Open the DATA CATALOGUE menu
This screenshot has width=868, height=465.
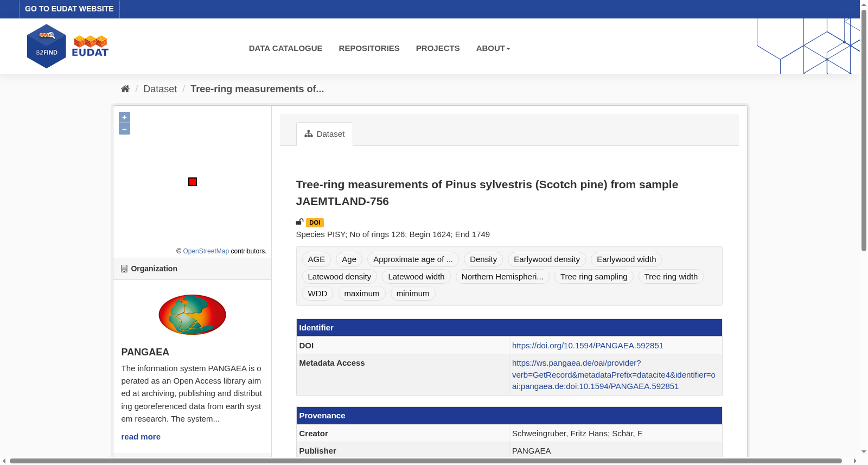coord(285,48)
